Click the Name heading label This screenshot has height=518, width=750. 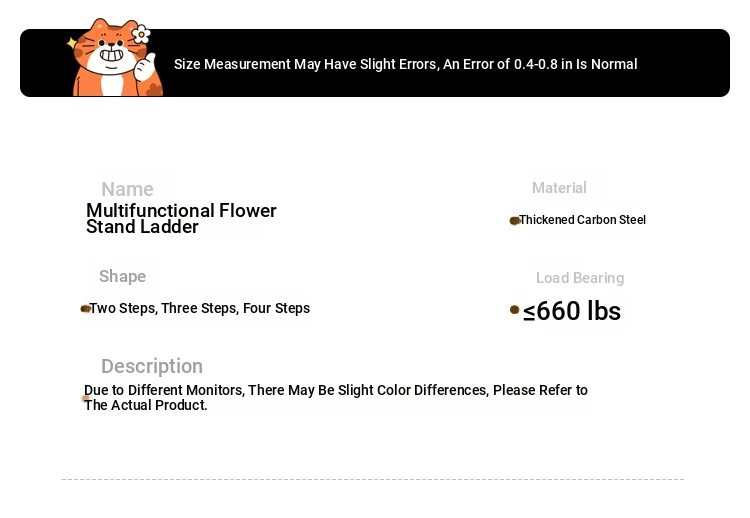(x=127, y=189)
